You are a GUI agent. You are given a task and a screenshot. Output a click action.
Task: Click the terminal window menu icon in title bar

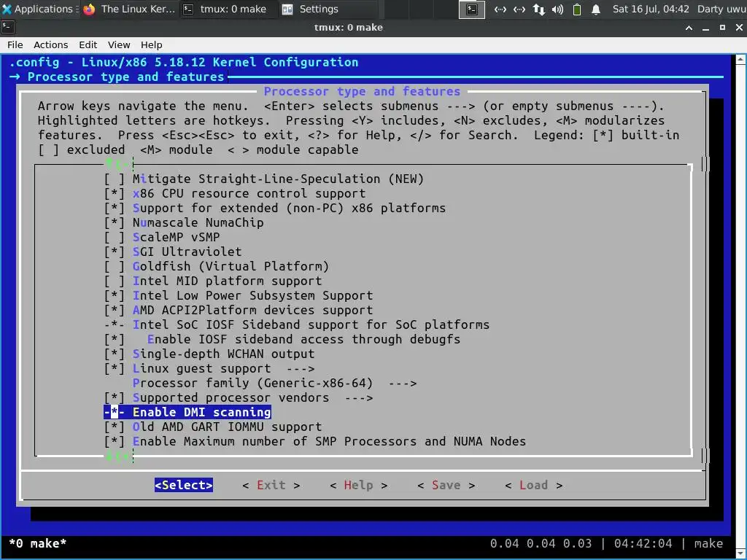tap(8, 27)
